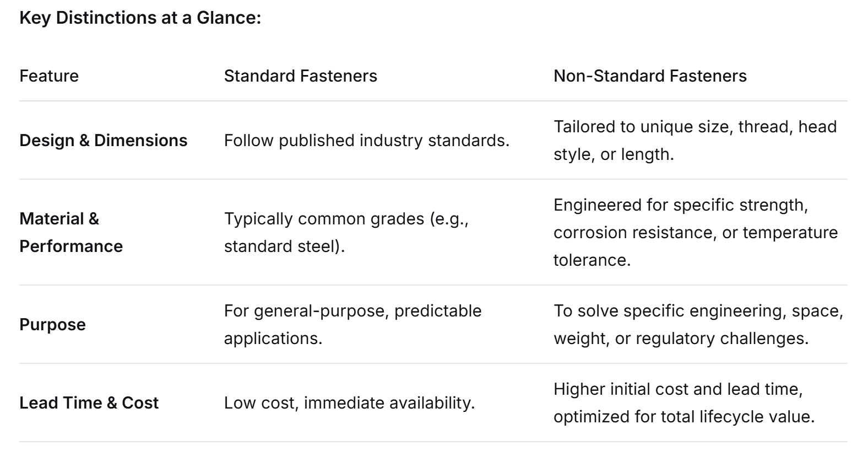Click the "Low cost, immediate availability" cell
This screenshot has width=868, height=451.
tap(349, 403)
